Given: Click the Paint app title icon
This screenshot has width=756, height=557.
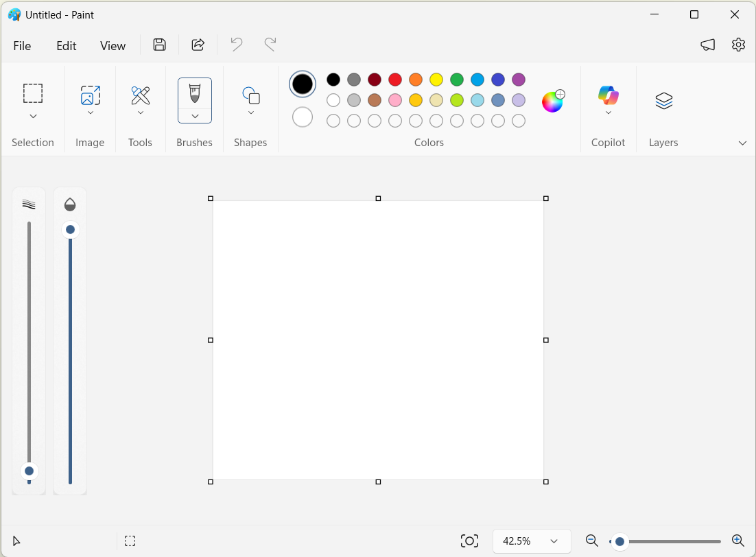Looking at the screenshot, I should pos(14,15).
